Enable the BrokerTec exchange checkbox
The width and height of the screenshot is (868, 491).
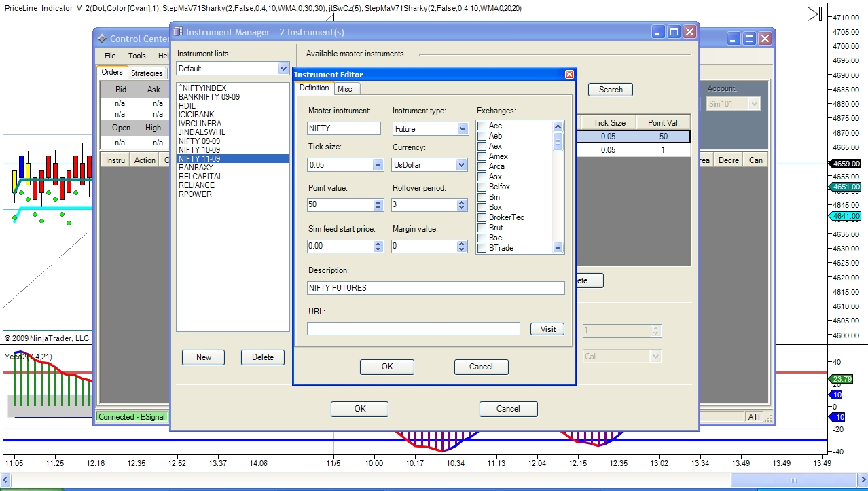click(x=482, y=217)
